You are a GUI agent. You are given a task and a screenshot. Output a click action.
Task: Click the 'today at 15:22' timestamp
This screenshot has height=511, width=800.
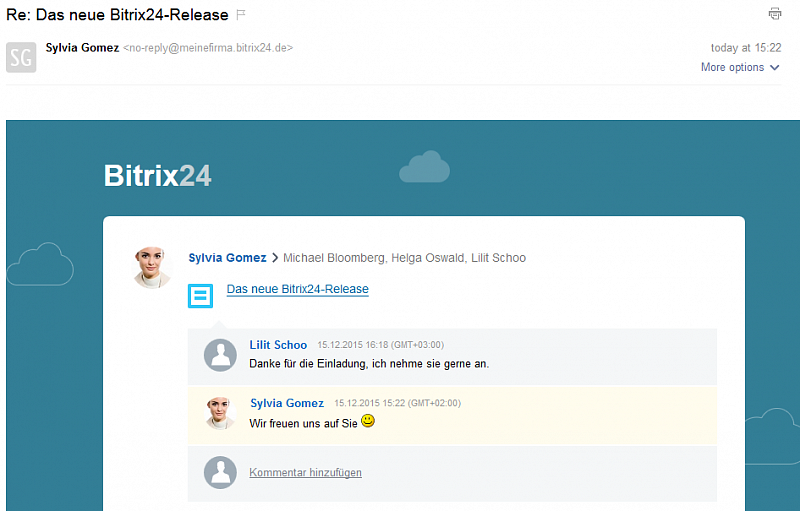tap(746, 48)
